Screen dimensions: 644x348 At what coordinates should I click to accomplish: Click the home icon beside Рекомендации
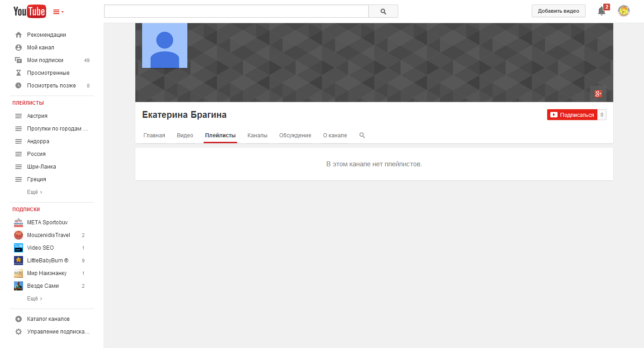19,35
